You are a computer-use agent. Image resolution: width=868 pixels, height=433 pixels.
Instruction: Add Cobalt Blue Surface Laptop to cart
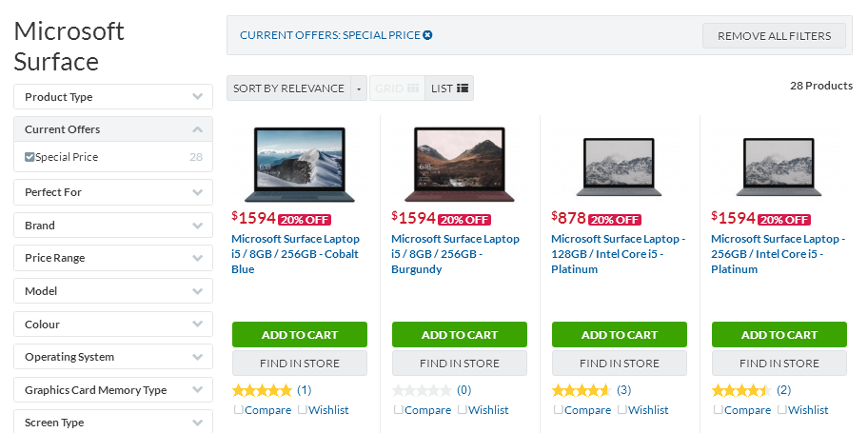pos(299,335)
